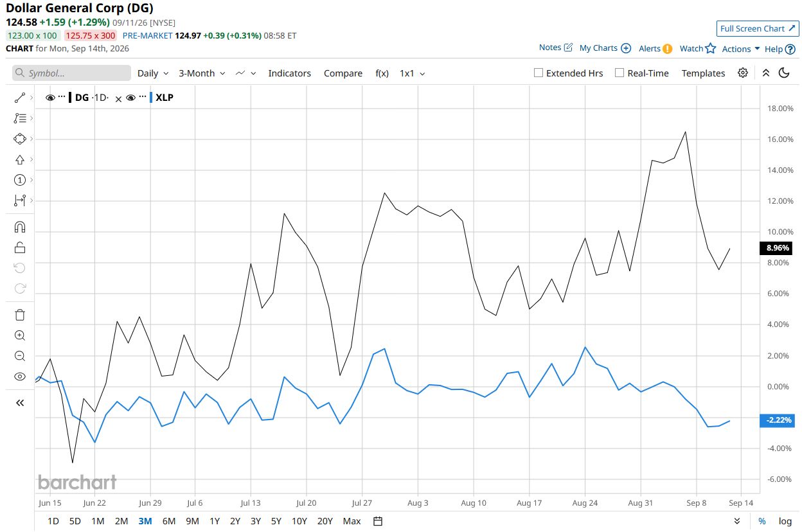Image resolution: width=802 pixels, height=532 pixels.
Task: Open the Daily frequency dropdown
Action: [x=153, y=73]
